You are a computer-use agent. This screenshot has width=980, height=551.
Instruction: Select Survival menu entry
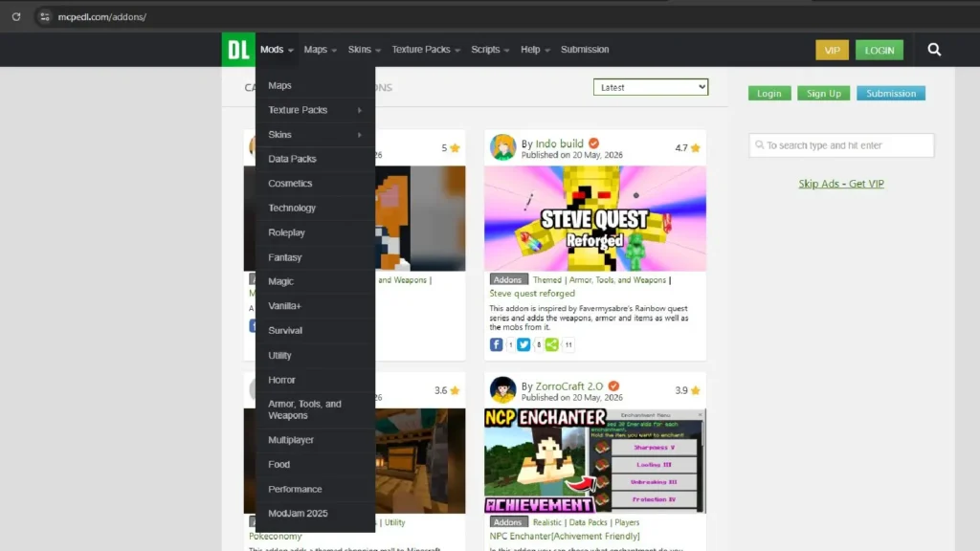[x=315, y=330]
